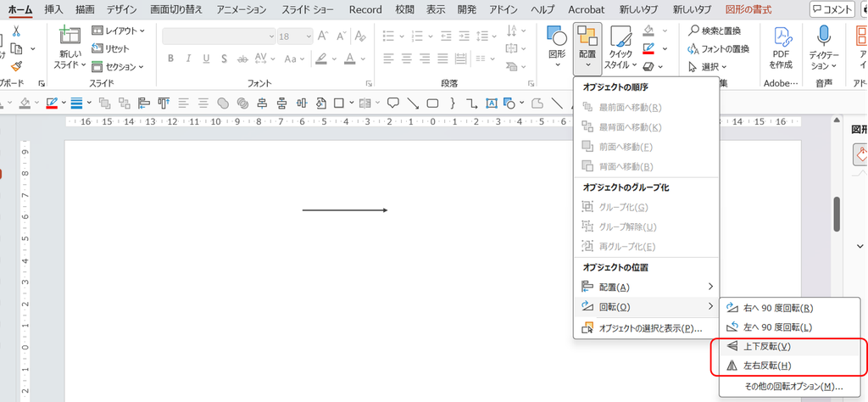Click ディクテーション microphone icon
The image size is (868, 402).
pyautogui.click(x=824, y=36)
